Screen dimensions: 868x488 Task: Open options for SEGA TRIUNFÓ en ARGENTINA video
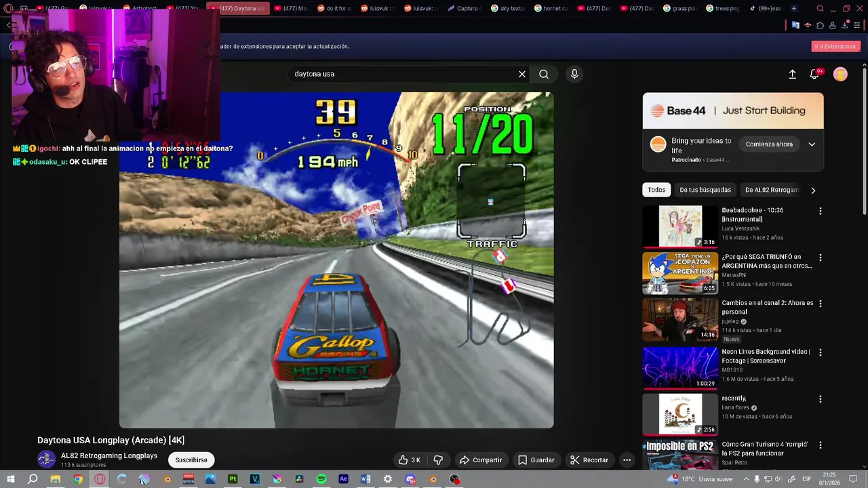[821, 258]
